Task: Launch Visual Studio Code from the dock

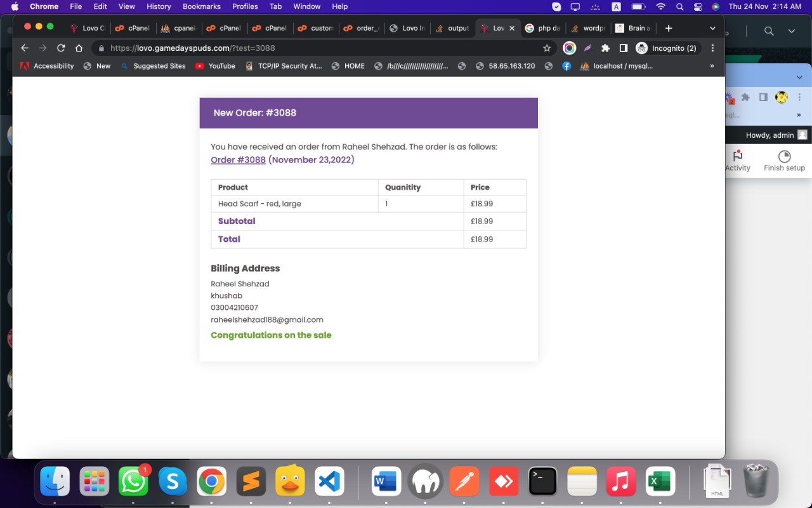Action: point(329,482)
